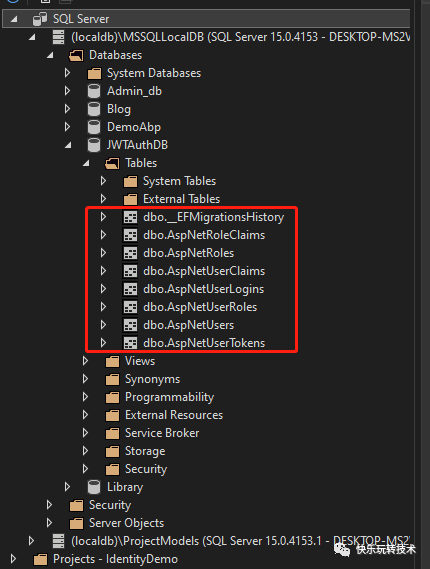The width and height of the screenshot is (430, 569).
Task: Expand the Admin_db database
Action: click(67, 91)
